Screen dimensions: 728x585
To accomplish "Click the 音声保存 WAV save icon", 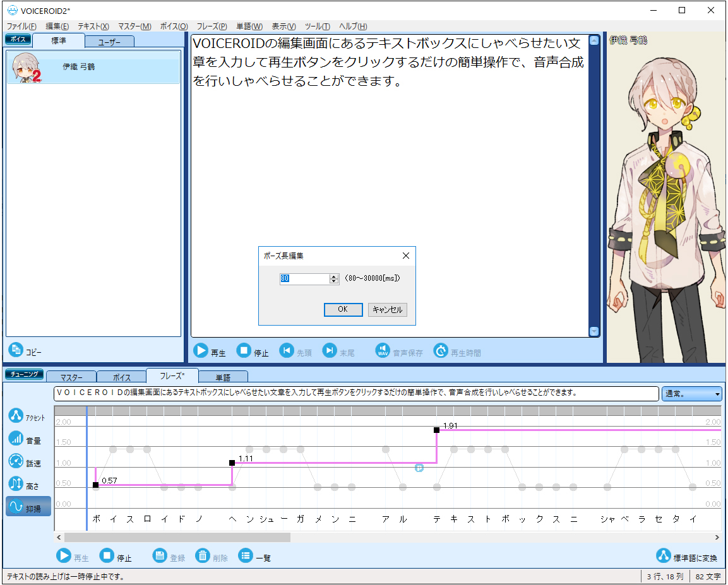I will (x=383, y=351).
